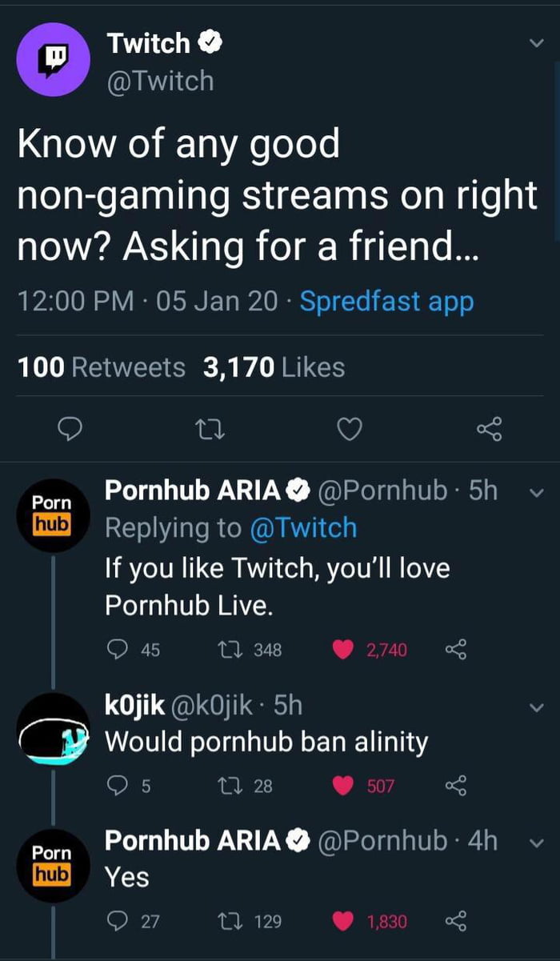The image size is (560, 961).
Task: Retweet the Twitch tweet
Action: point(210,430)
